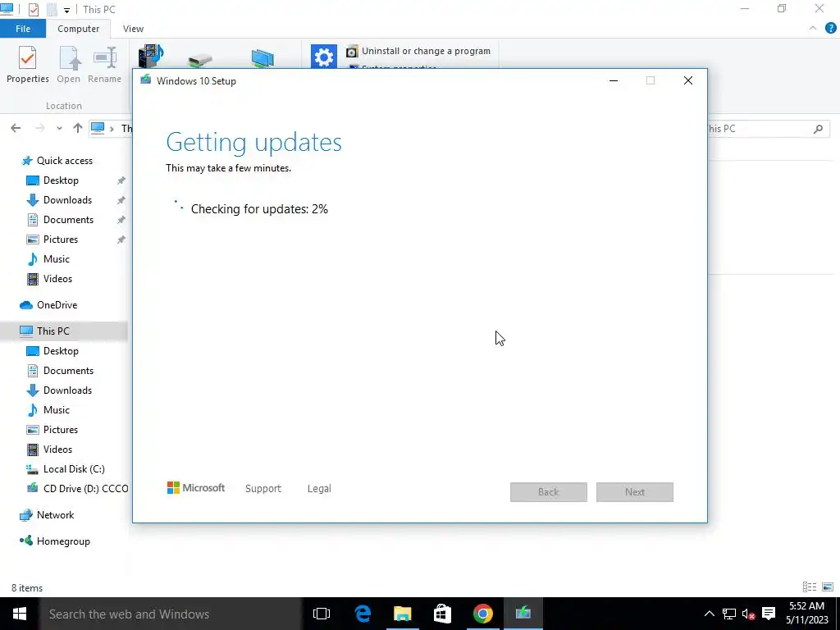Open the File menu tab
840x630 pixels.
(22, 29)
